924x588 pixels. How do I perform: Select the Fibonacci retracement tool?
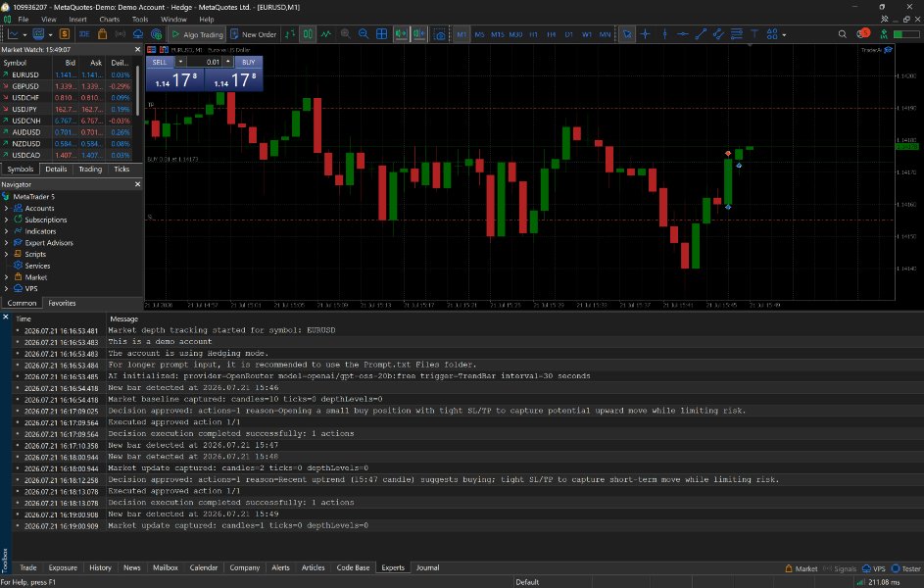click(x=737, y=34)
